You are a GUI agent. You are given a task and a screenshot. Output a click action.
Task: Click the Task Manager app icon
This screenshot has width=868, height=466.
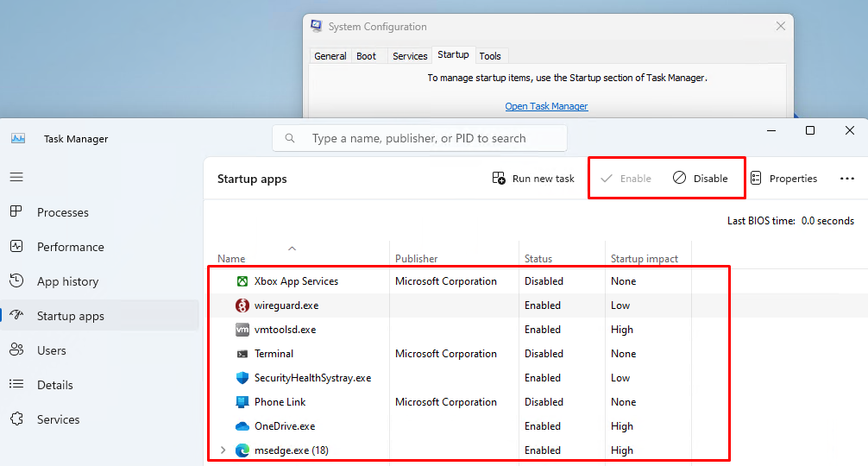(x=18, y=138)
